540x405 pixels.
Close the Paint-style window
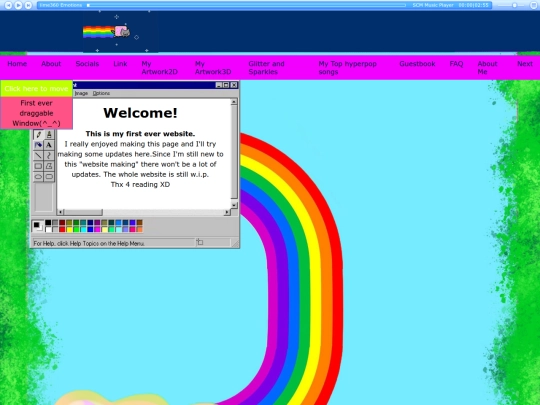[x=234, y=85]
